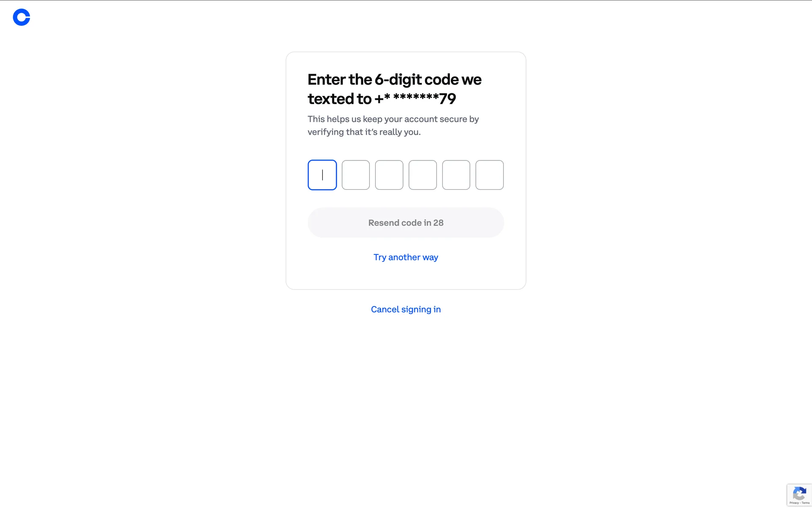The height and width of the screenshot is (508, 812).
Task: Click the third code digit box
Action: pyautogui.click(x=389, y=175)
